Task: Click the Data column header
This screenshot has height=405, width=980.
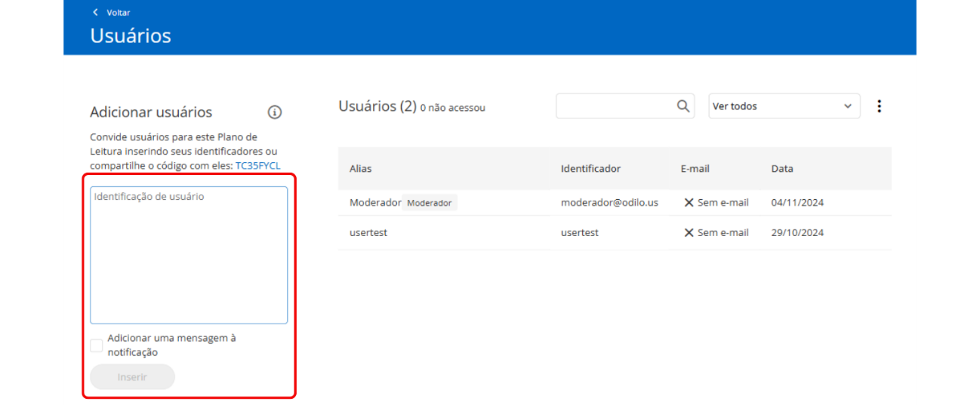Action: tap(782, 169)
